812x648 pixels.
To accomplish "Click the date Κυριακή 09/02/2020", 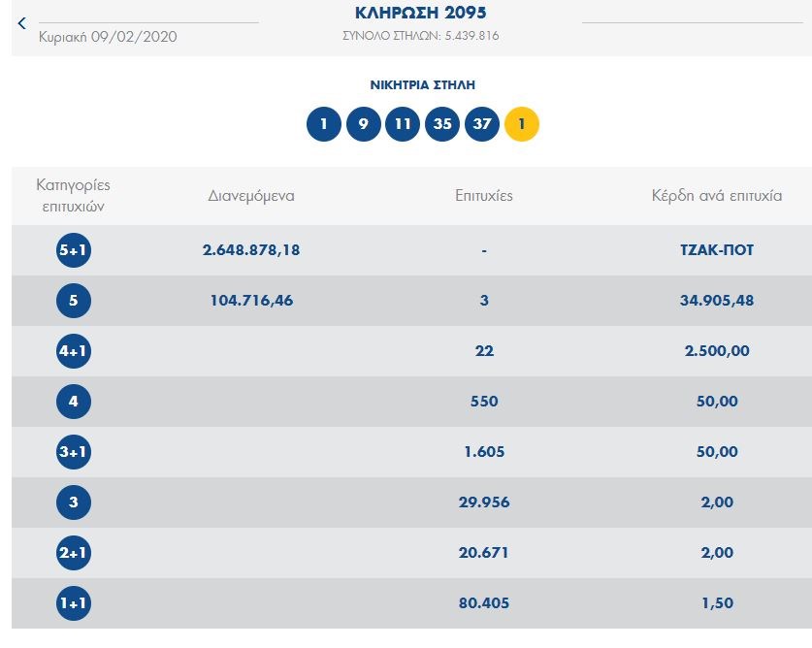I will 108,37.
